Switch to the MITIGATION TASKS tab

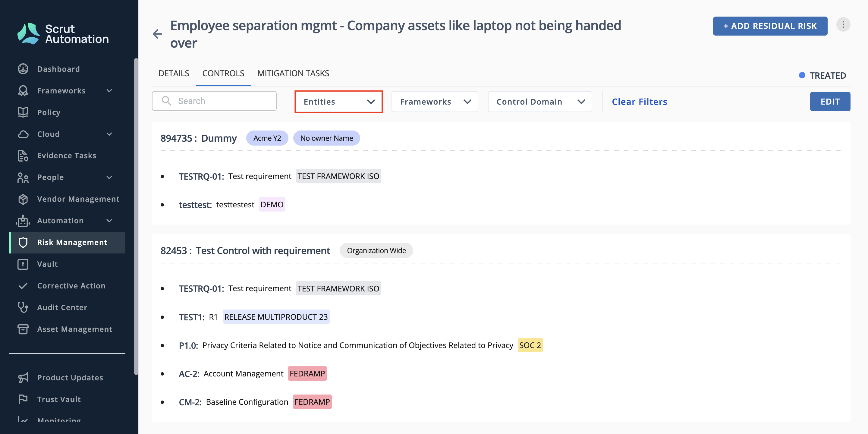point(293,74)
